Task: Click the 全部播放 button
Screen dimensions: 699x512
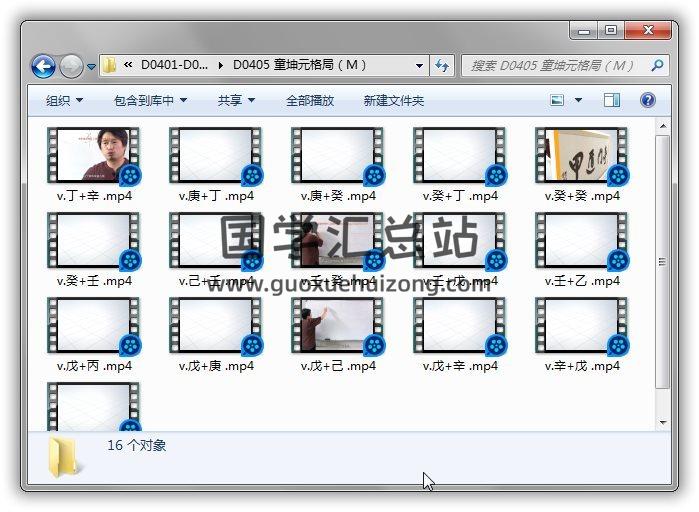Action: click(x=310, y=100)
